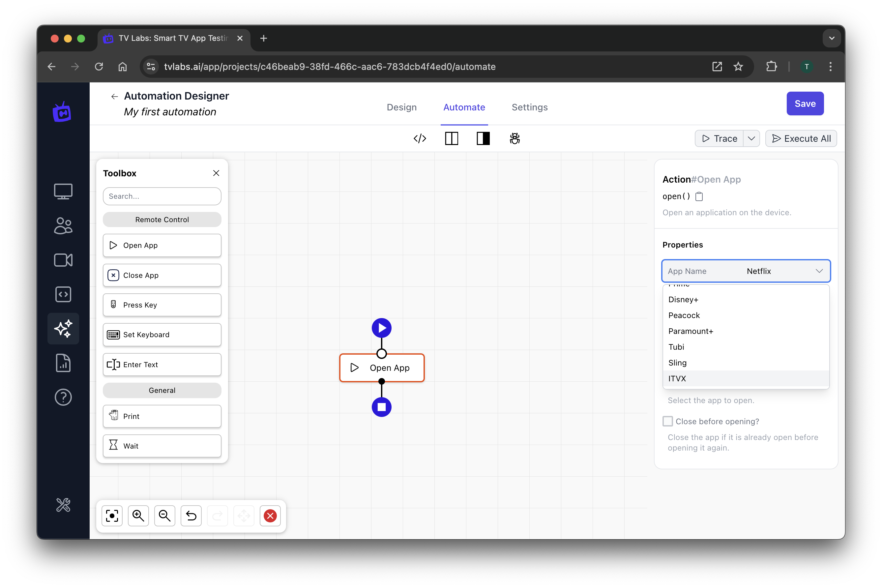The image size is (882, 588).
Task: Click the Execute All button
Action: pyautogui.click(x=801, y=138)
